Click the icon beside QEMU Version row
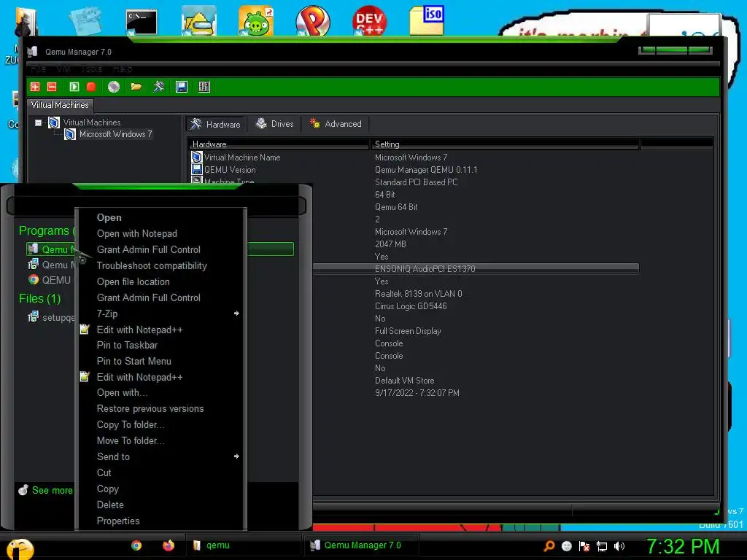Viewport: 747px width, 560px height. click(196, 169)
